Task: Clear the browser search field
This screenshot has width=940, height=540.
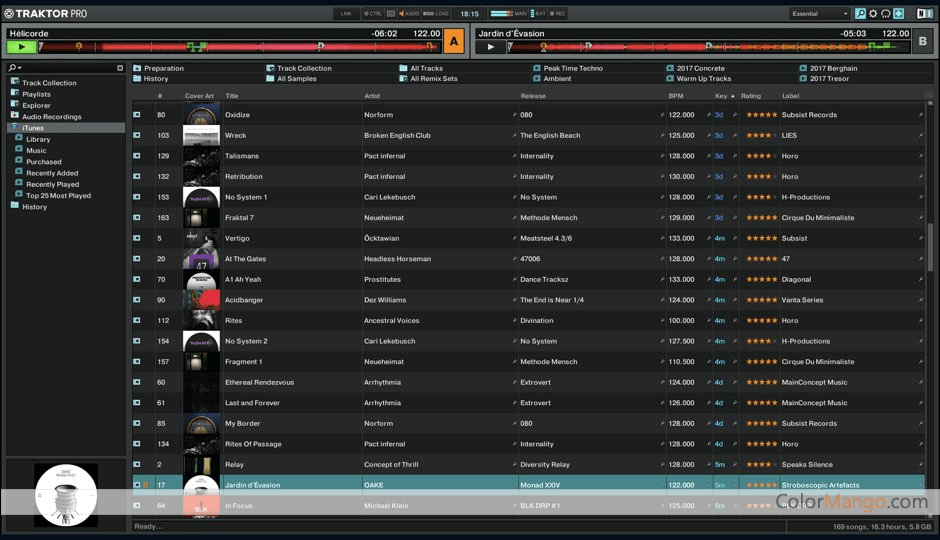Action: (120, 68)
